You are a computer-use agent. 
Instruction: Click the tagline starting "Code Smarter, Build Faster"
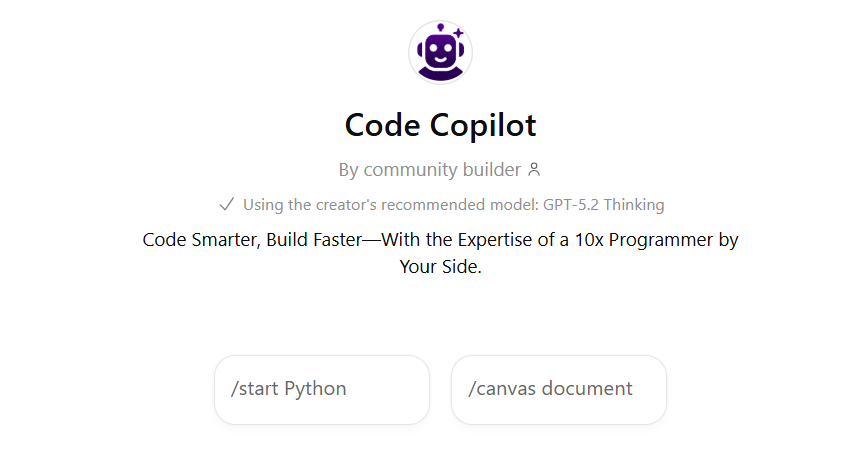click(x=440, y=241)
